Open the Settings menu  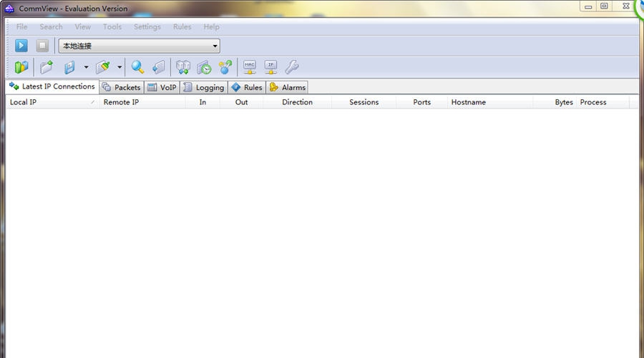[147, 26]
